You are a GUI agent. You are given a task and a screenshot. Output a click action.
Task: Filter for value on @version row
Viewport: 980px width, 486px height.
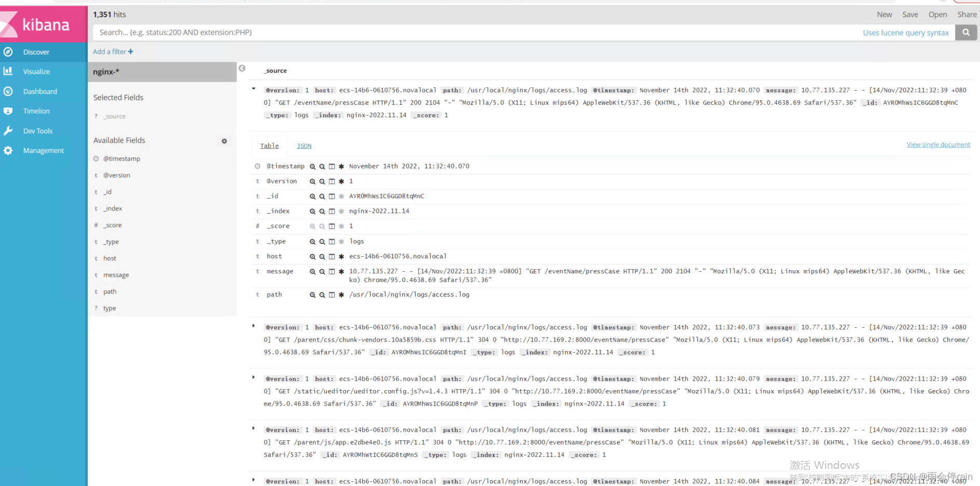tap(312, 182)
